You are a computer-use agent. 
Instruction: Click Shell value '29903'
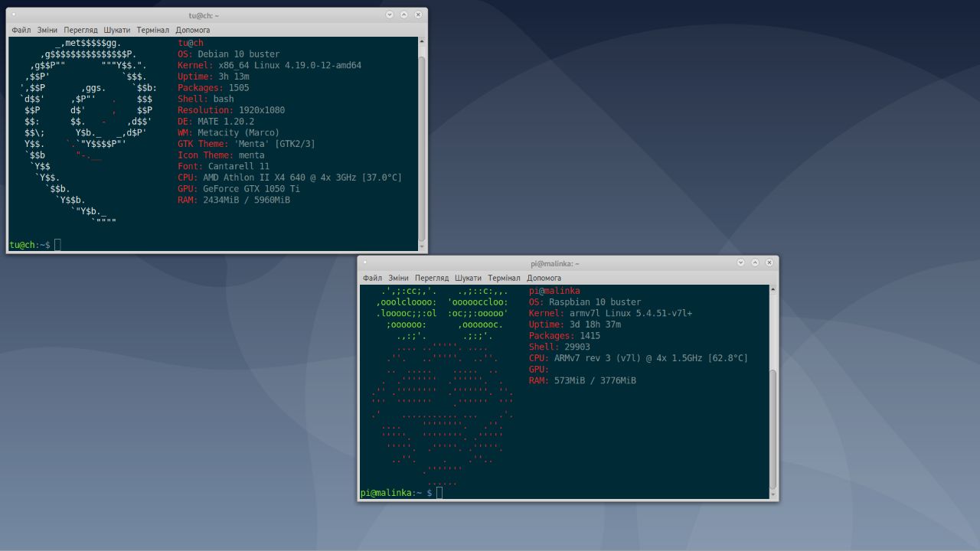[577, 347]
